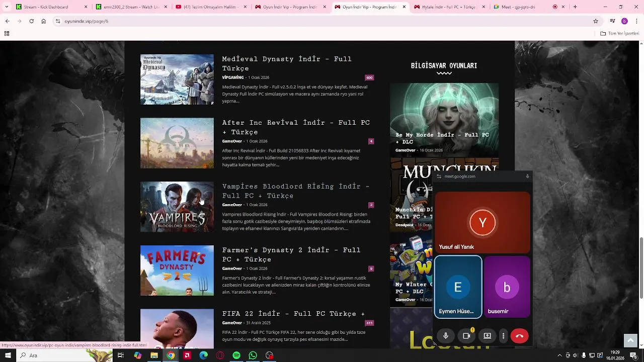
Task: Open 'Farmer's Dynasty 2 İndir' article title
Action: [291, 254]
